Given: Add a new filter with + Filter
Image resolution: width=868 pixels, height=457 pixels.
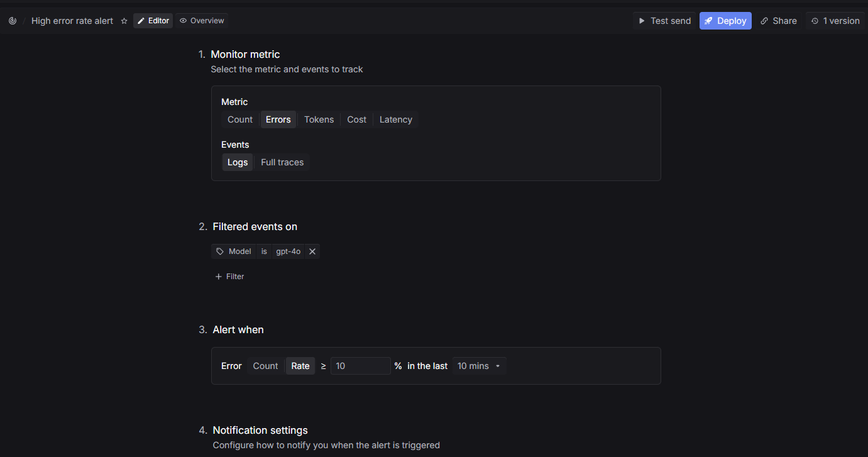Looking at the screenshot, I should [229, 277].
